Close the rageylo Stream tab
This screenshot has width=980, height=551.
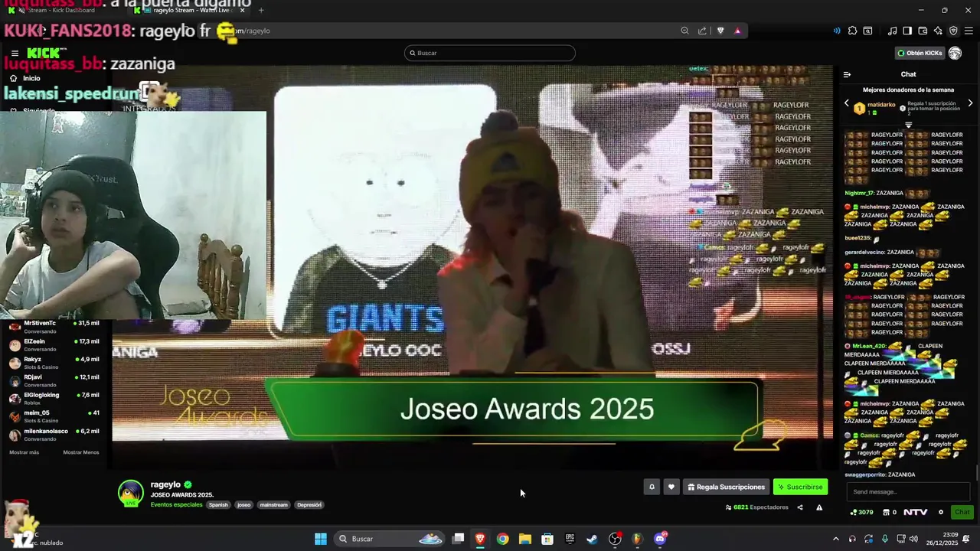coord(243,10)
